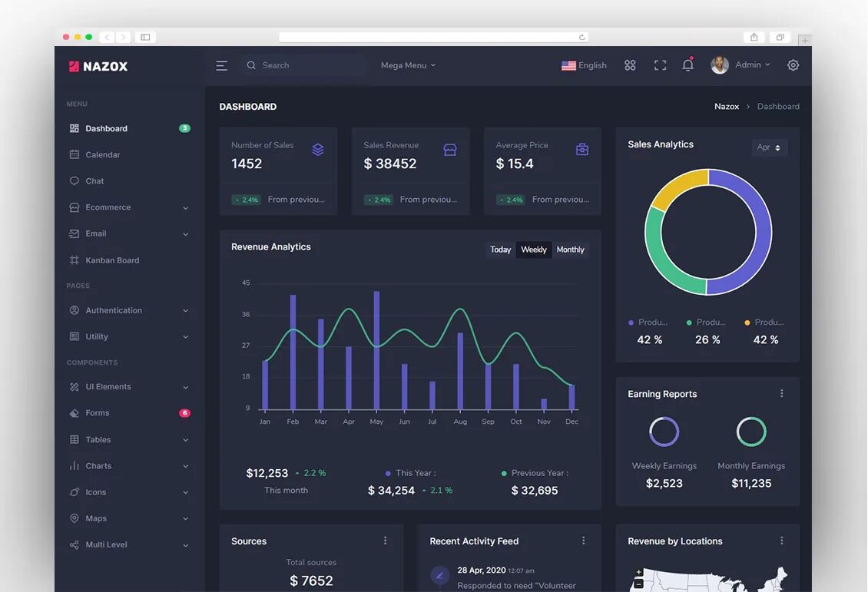
Task: Expand the Maps sidebar menu
Action: [x=128, y=518]
